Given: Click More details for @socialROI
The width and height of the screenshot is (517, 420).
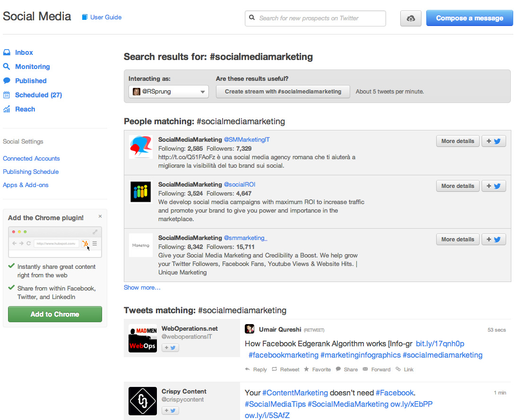Looking at the screenshot, I should tap(457, 186).
